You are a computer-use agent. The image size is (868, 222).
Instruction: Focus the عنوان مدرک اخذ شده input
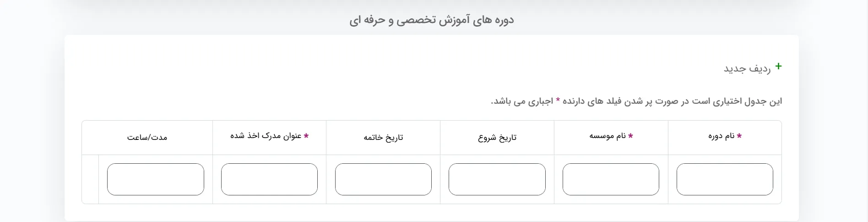pyautogui.click(x=269, y=179)
